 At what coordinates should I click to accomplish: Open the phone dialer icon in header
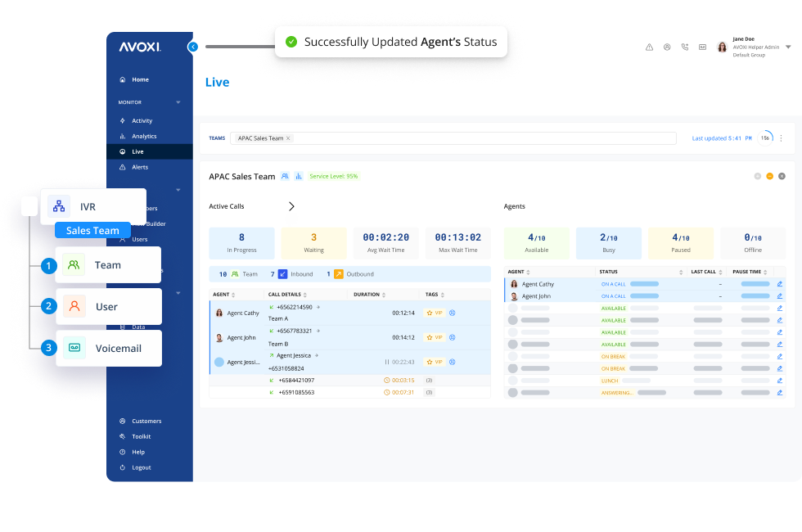(x=685, y=47)
